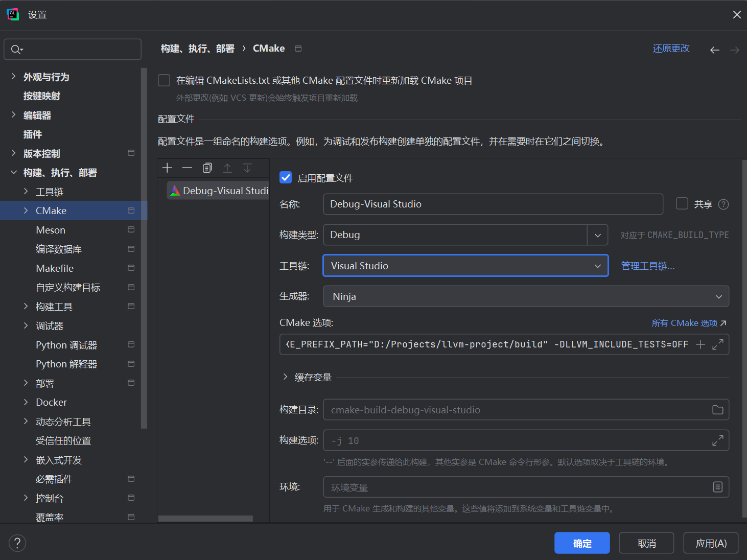The image size is (747, 560).
Task: Open help for the Share option
Action: pyautogui.click(x=723, y=204)
